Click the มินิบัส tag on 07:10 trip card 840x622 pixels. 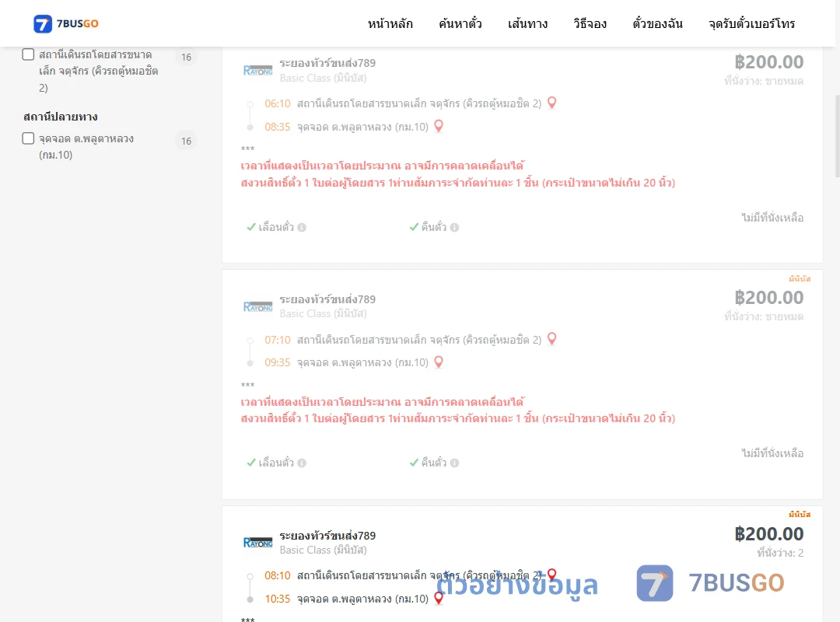[800, 278]
